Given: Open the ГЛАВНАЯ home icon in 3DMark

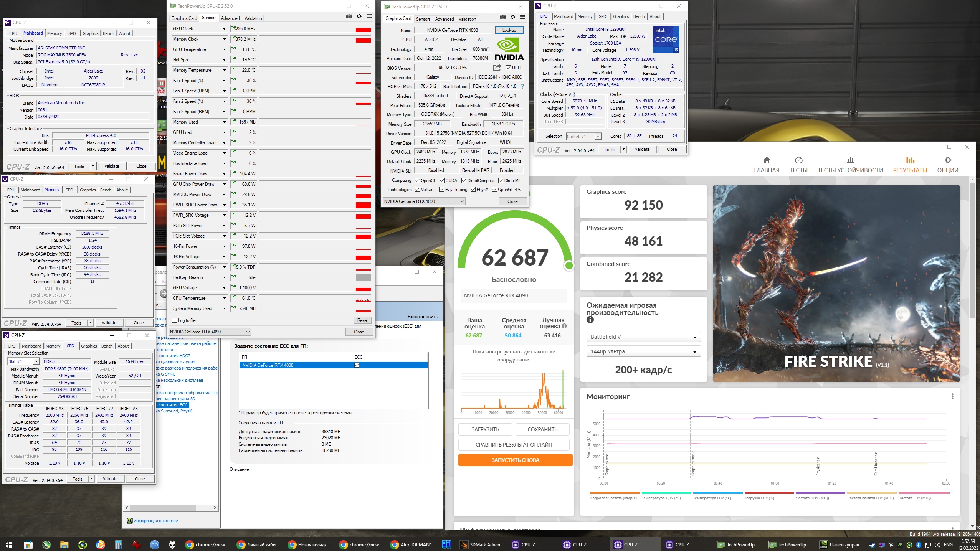Looking at the screenshot, I should click(766, 160).
